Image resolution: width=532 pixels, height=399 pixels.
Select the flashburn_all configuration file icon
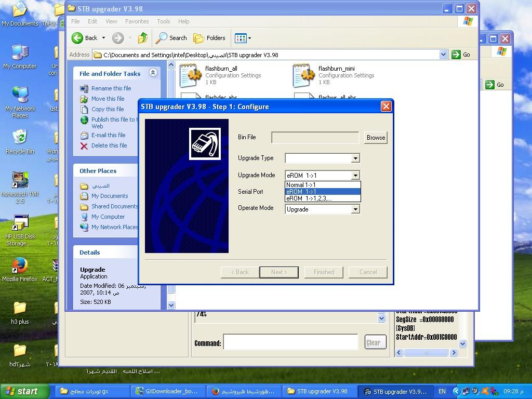(x=191, y=75)
